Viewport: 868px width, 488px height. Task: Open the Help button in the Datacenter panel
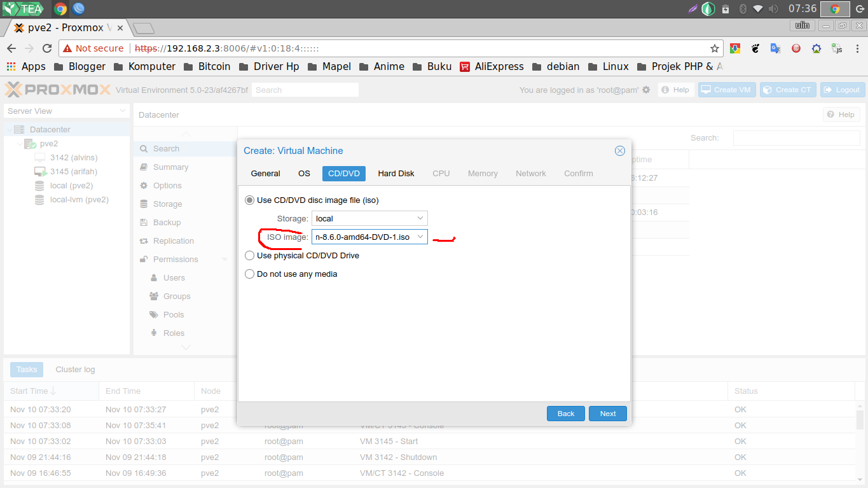pos(841,115)
